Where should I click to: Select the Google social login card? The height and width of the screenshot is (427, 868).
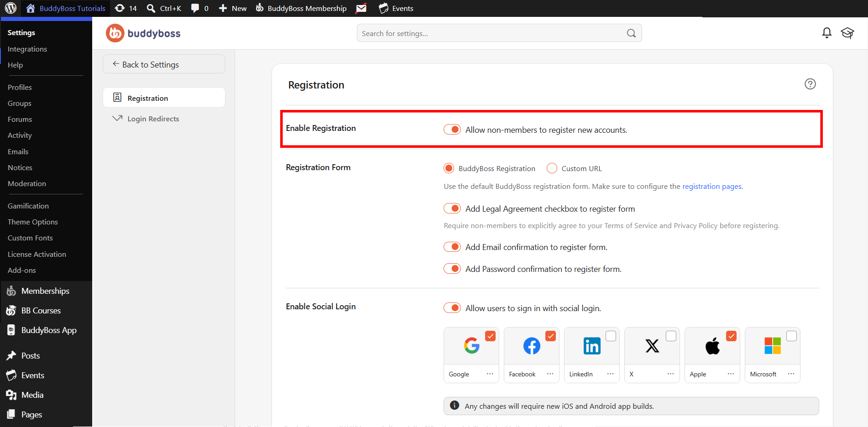[471, 355]
